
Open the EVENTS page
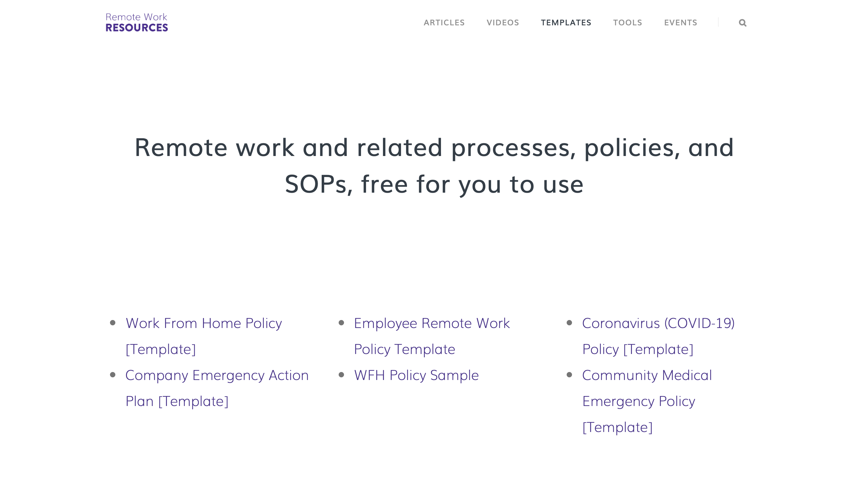click(x=681, y=23)
